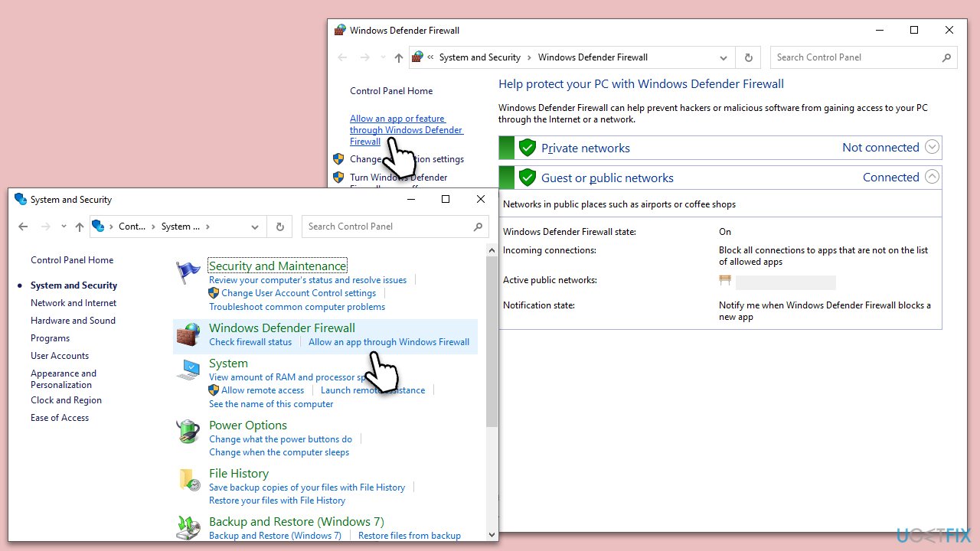The image size is (980, 551).
Task: Select Hardware and Sound category
Action: point(73,321)
